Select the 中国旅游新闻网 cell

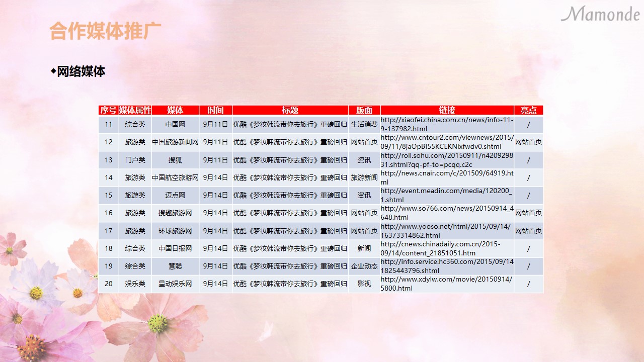tap(175, 142)
